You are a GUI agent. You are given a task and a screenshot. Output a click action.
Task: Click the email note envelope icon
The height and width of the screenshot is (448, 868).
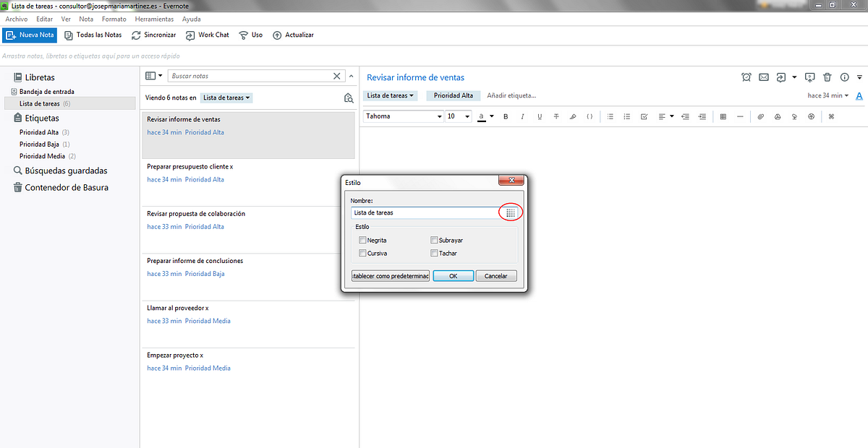coord(763,77)
